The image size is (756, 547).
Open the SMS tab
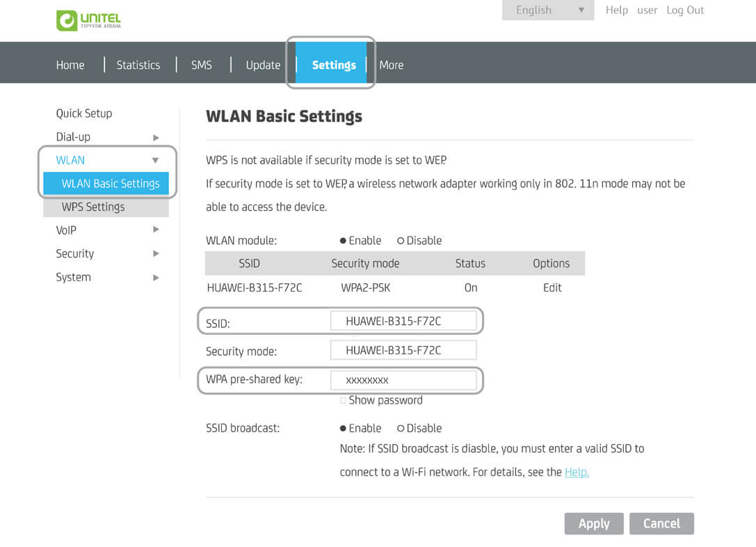pos(201,65)
